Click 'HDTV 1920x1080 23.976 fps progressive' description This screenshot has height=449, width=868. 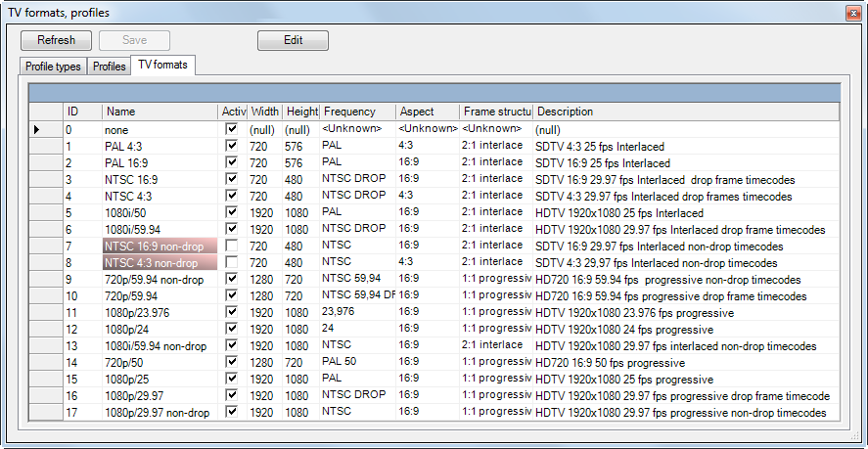[686, 313]
